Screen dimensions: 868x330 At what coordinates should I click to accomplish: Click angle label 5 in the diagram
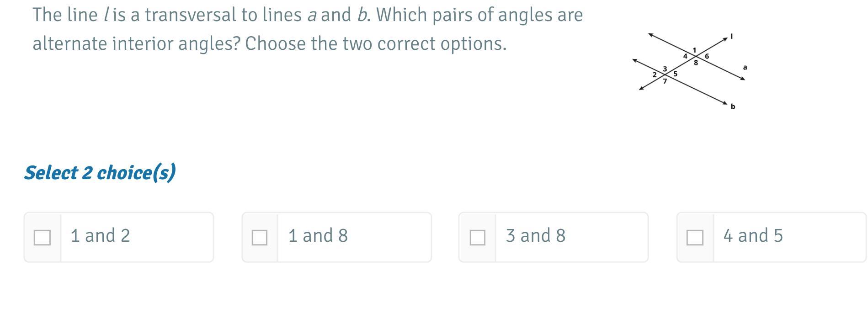pos(675,74)
